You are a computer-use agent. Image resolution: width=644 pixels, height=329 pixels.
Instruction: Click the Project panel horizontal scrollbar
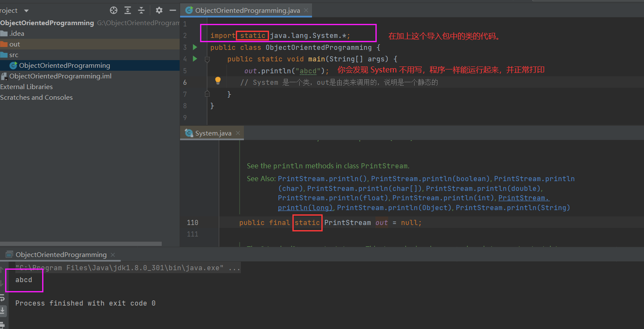click(x=81, y=244)
